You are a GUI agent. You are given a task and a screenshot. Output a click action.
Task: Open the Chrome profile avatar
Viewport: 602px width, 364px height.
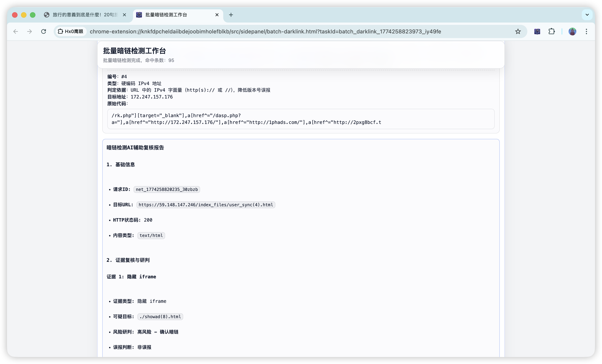click(x=572, y=31)
